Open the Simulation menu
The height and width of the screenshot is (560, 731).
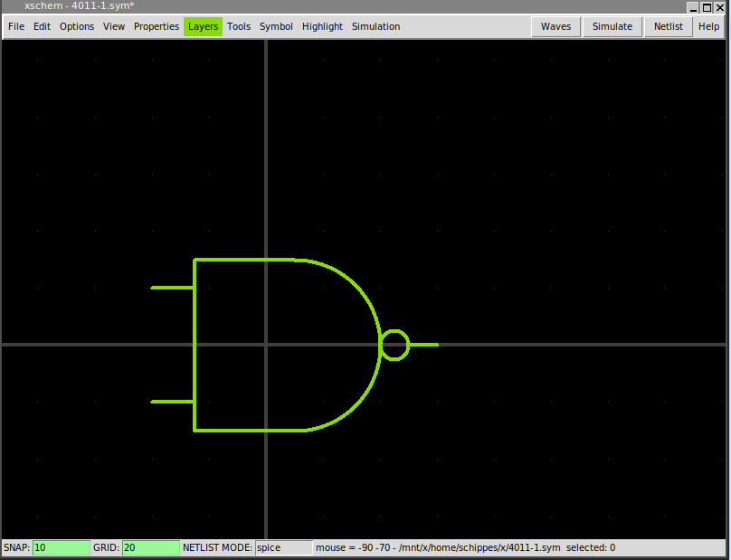[x=375, y=26]
